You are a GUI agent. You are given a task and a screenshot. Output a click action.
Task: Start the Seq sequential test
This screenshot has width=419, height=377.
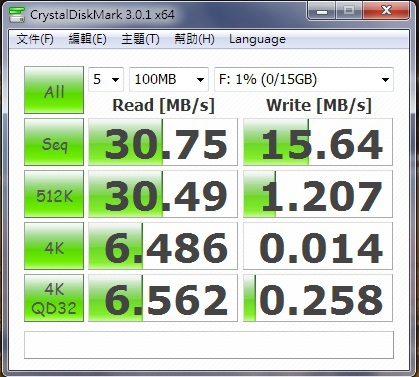point(54,142)
